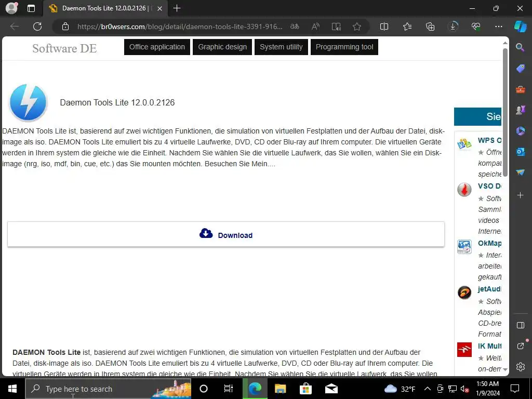The width and height of the screenshot is (532, 399).
Task: Close the Daemon Tools Lite tab
Action: 160,8
